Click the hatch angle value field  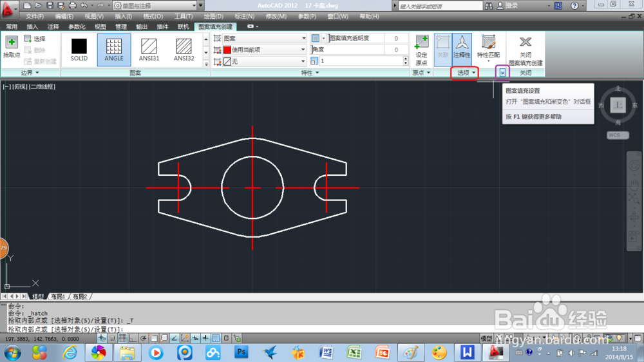coord(396,50)
